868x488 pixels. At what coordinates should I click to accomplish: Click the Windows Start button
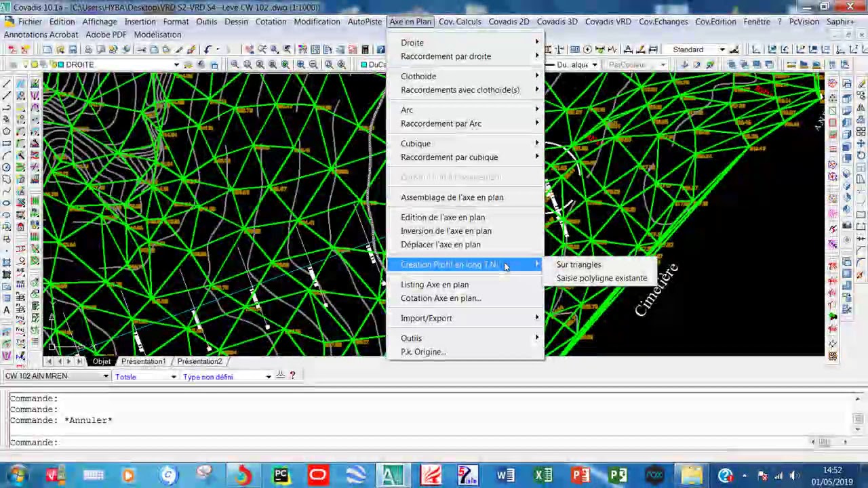pyautogui.click(x=16, y=475)
